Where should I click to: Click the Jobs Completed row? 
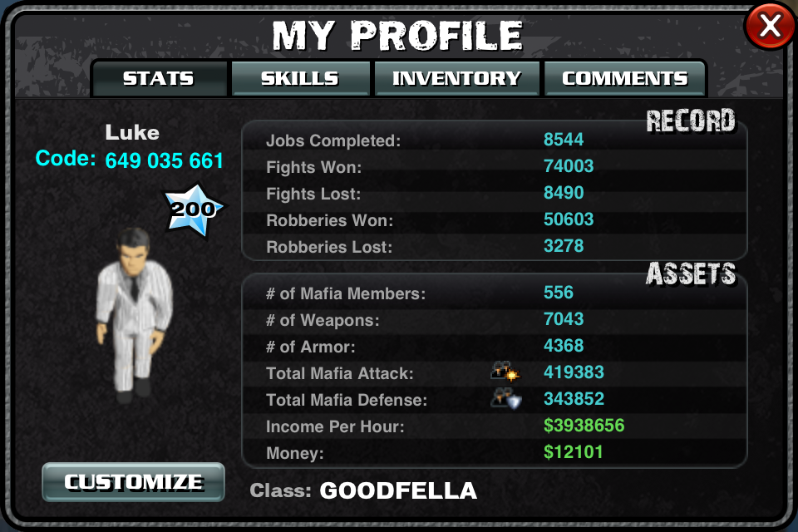point(495,140)
